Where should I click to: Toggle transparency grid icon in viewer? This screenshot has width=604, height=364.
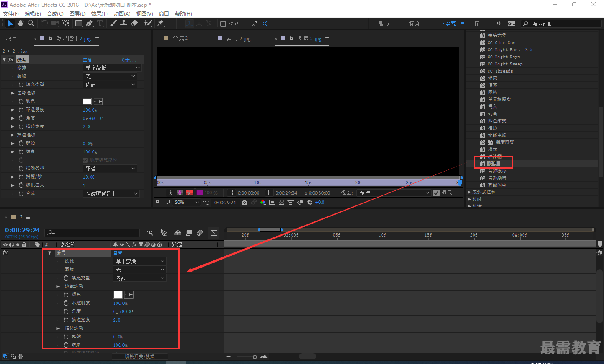pos(281,202)
